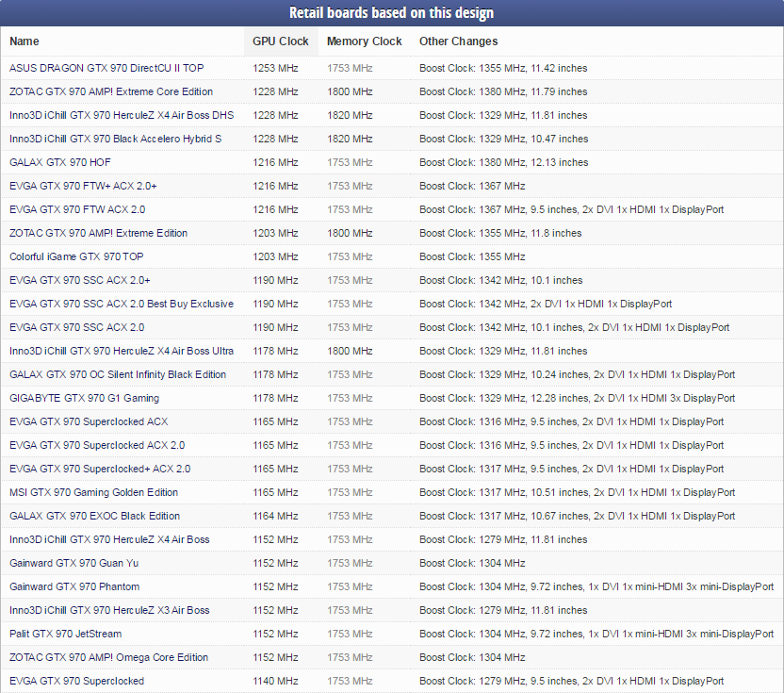This screenshot has width=784, height=693.
Task: Open Inno3D iChill Black Accelero Hybrid S
Action: coord(116,139)
